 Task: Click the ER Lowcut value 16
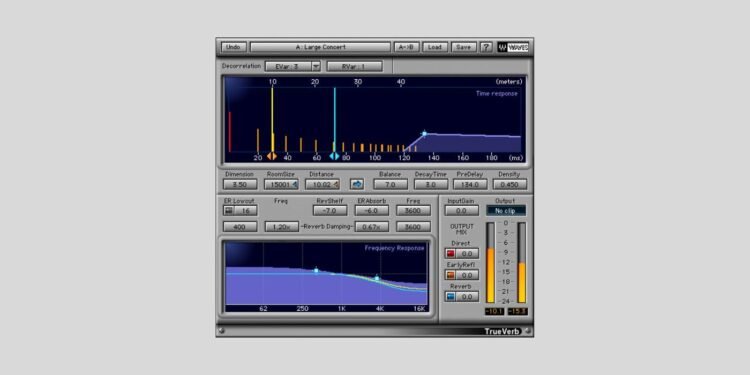click(246, 210)
